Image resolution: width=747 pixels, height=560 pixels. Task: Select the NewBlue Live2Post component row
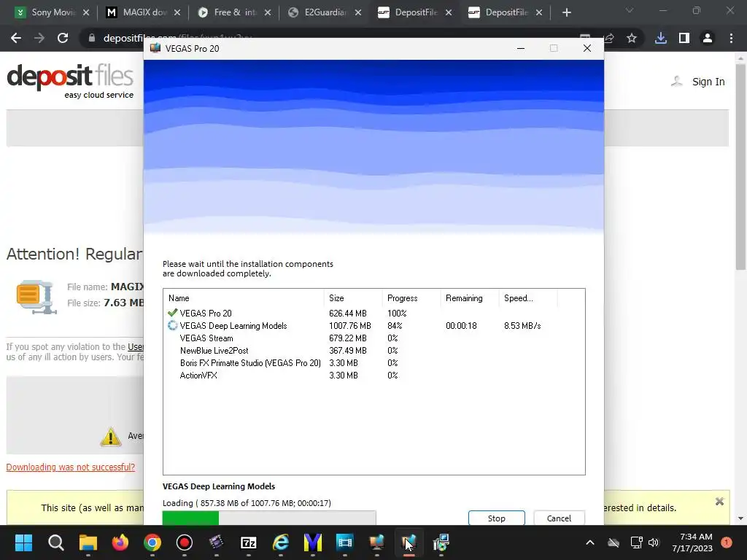[374, 351]
